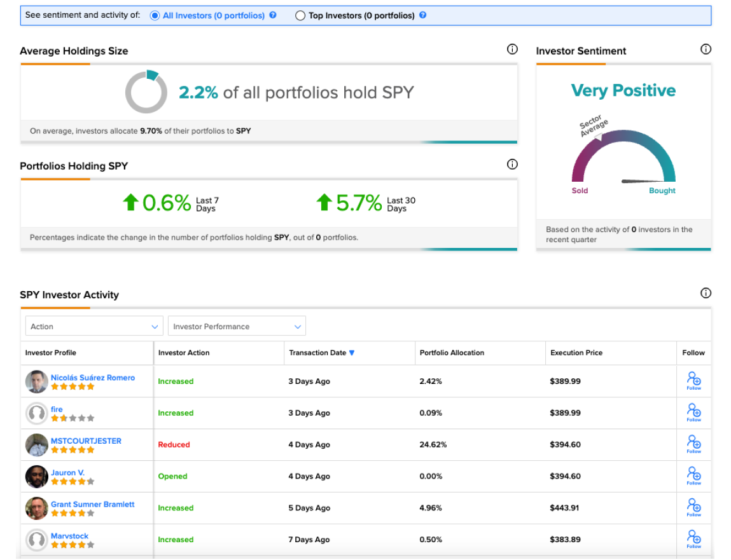This screenshot has height=560, width=731.
Task: Open Marvstock investor profile link
Action: coord(69,536)
